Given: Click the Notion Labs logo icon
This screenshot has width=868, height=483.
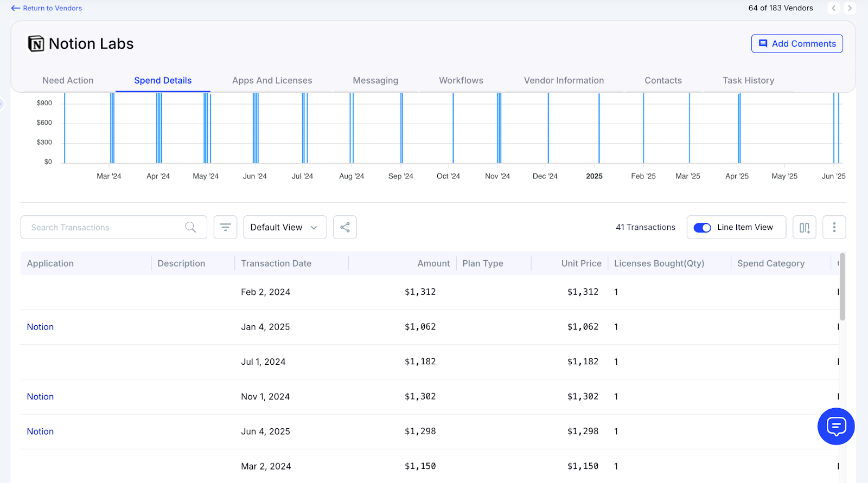Looking at the screenshot, I should point(36,43).
